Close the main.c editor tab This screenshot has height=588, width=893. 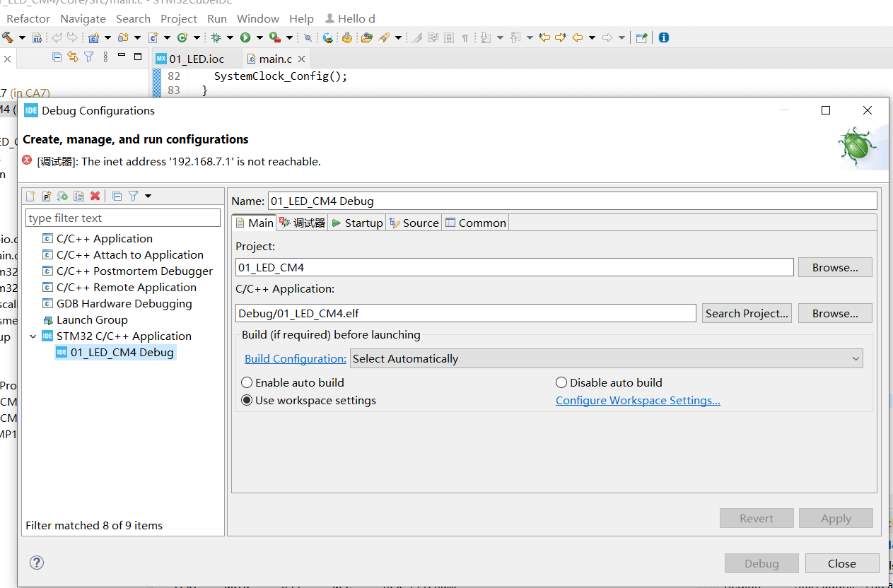(x=301, y=59)
